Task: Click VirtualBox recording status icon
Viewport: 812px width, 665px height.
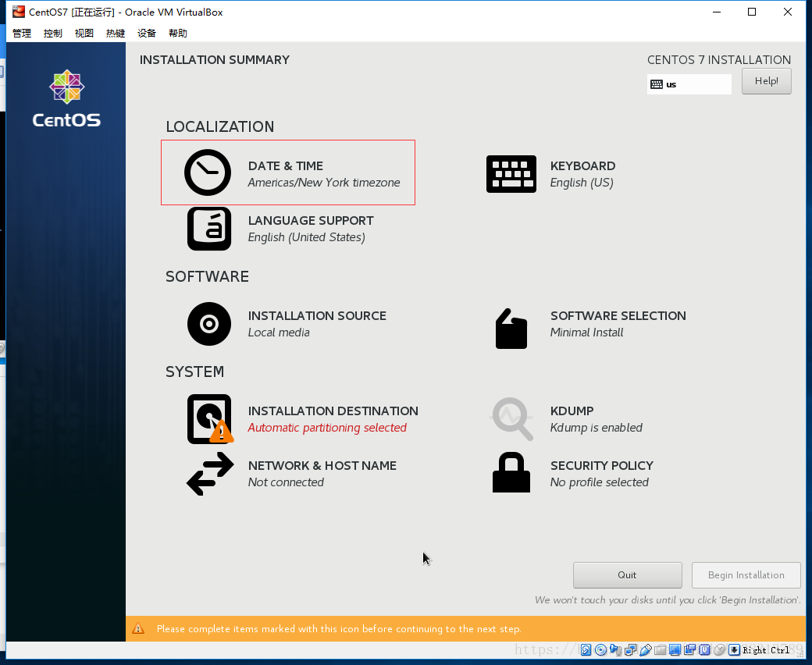Action: tap(689, 650)
